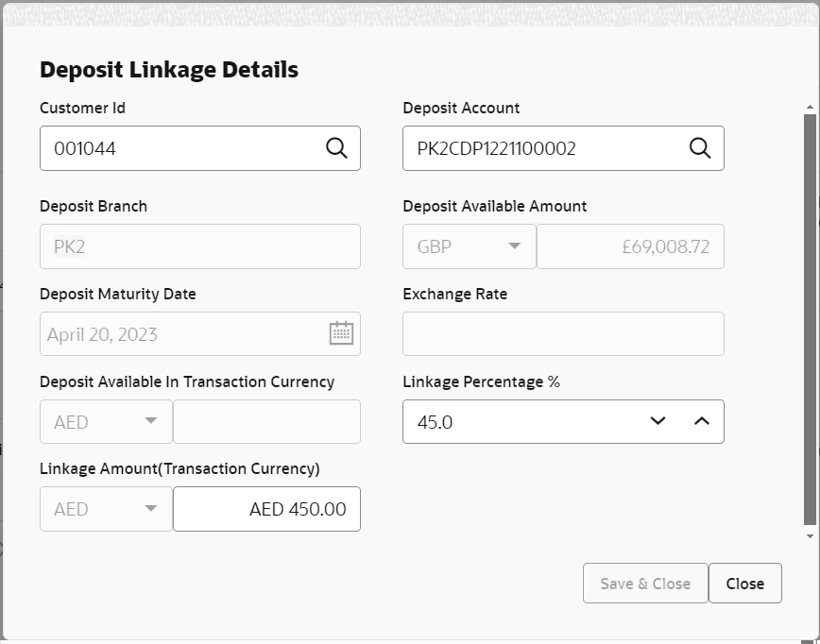
Task: Open the Customer Id search lookup
Action: [x=336, y=148]
